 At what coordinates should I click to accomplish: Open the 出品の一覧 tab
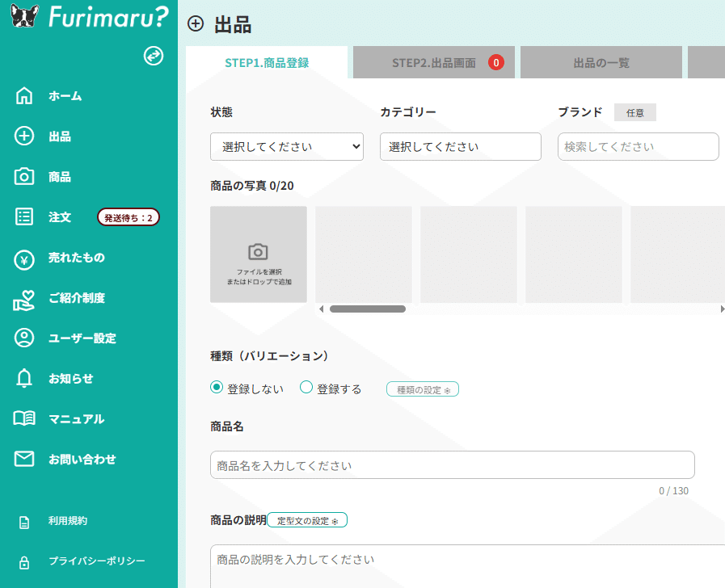coord(601,61)
